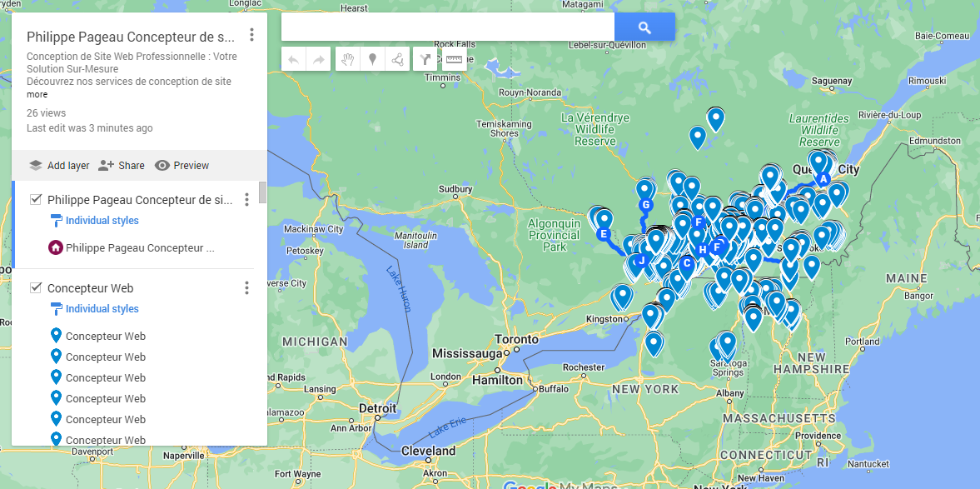Image resolution: width=980 pixels, height=489 pixels.
Task: Click Algonquin Provincial Park label
Action: pos(554,234)
